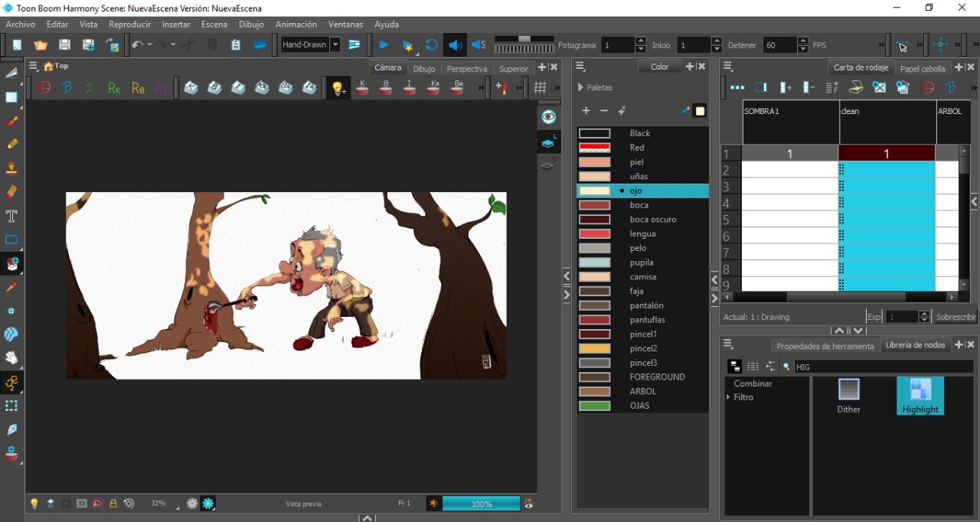Expand the Paletas section

click(581, 88)
